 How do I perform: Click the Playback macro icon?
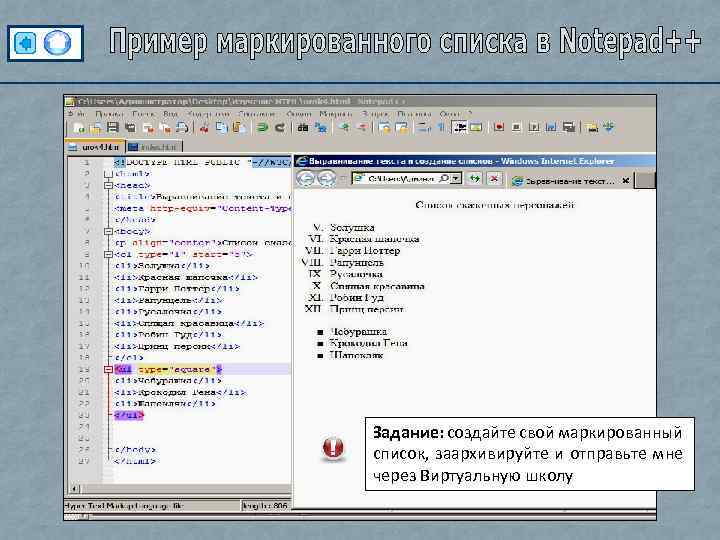[x=534, y=127]
